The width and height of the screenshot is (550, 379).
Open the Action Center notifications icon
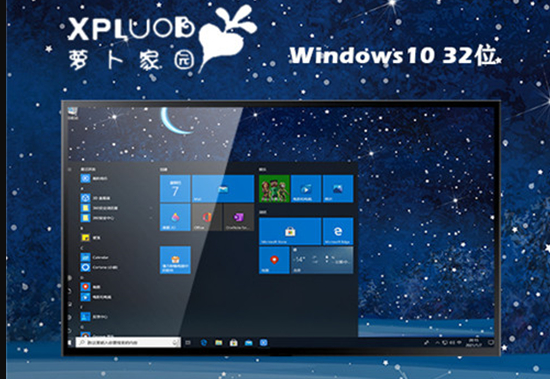point(491,343)
